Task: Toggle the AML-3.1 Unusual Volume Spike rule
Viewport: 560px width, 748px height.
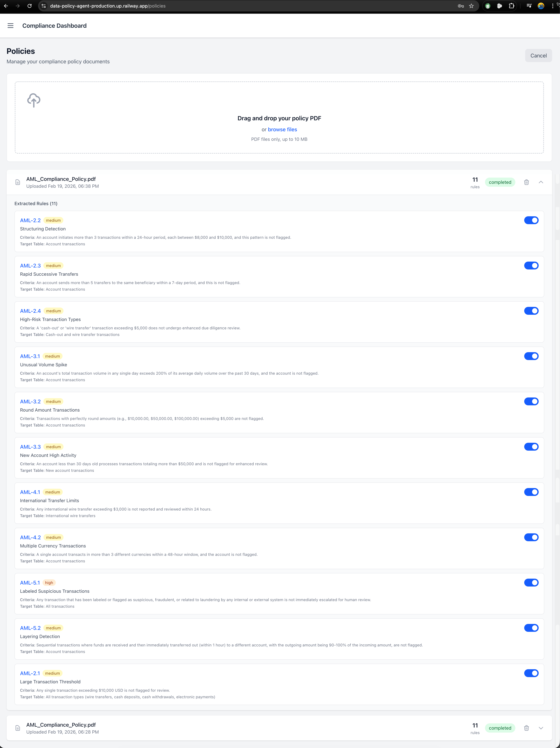Action: [531, 356]
